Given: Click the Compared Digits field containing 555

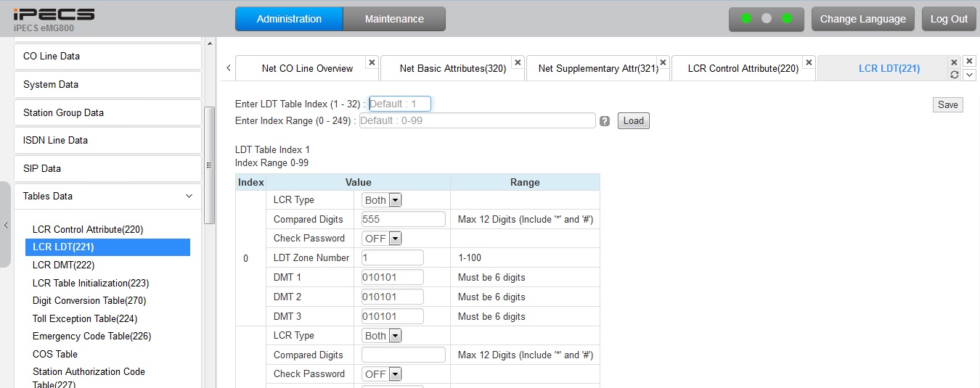Looking at the screenshot, I should (403, 219).
